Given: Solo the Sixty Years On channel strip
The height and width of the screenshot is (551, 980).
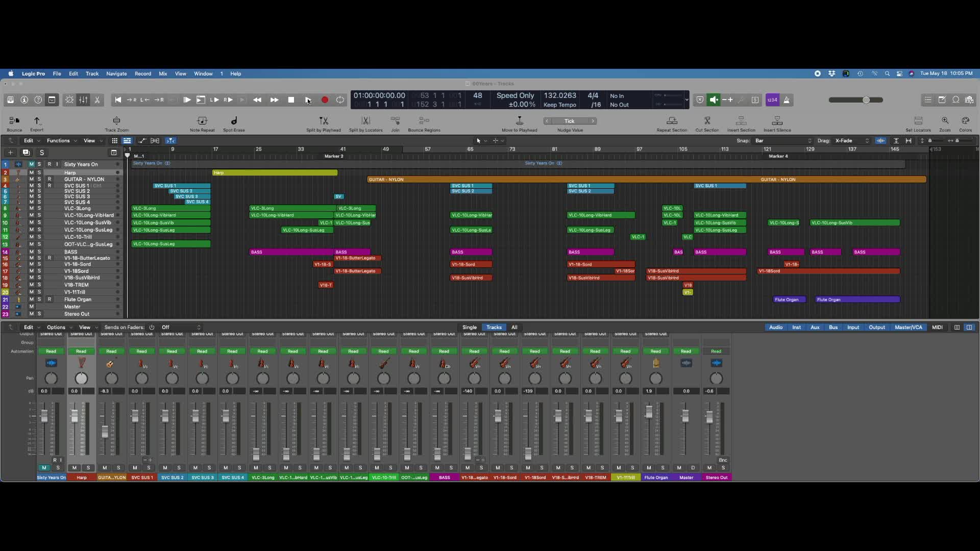Looking at the screenshot, I should (x=58, y=468).
